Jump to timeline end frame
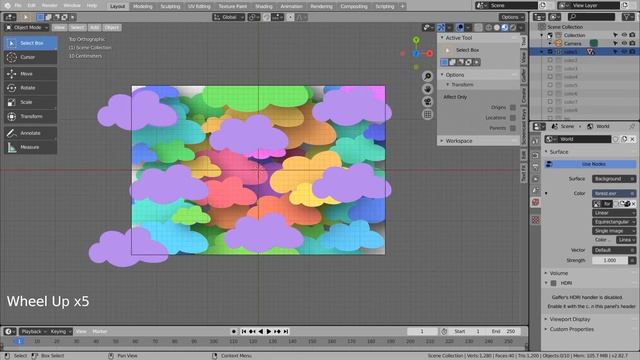640x360 pixels. [x=286, y=331]
